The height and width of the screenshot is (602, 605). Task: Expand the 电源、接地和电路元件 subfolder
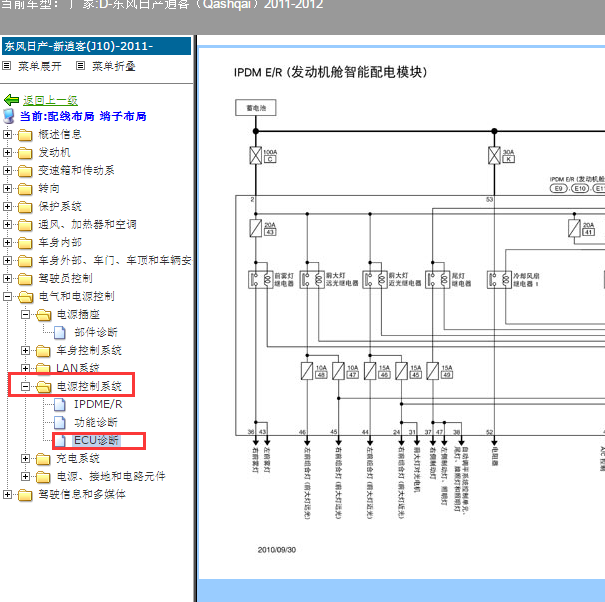tap(25, 476)
